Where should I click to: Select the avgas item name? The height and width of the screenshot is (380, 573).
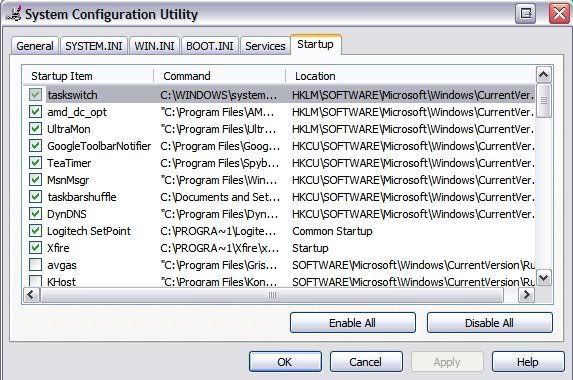click(x=62, y=265)
